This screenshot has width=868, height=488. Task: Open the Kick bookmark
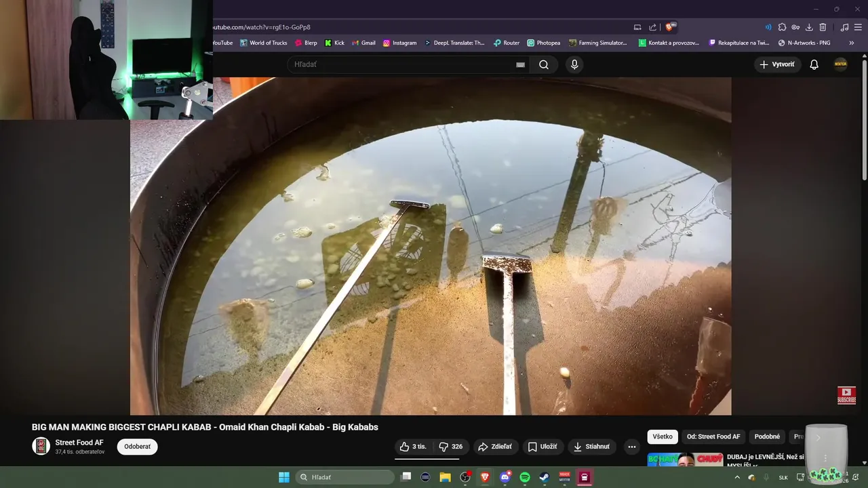[334, 43]
